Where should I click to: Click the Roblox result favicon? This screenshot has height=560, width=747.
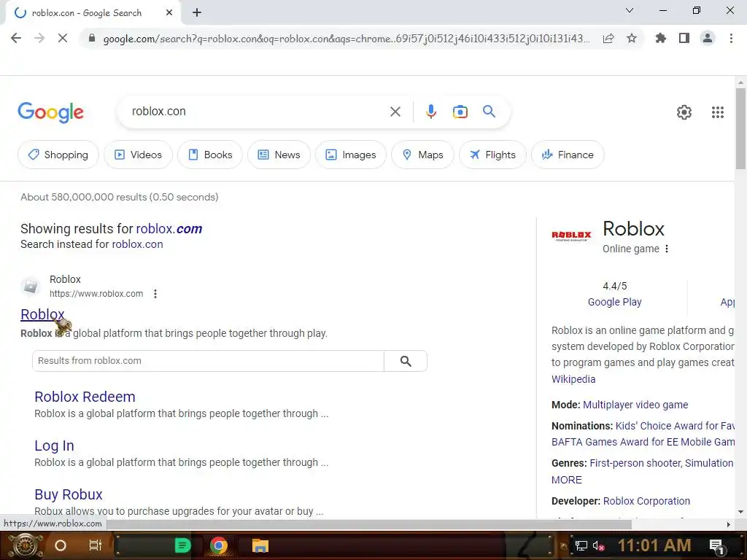tap(30, 286)
